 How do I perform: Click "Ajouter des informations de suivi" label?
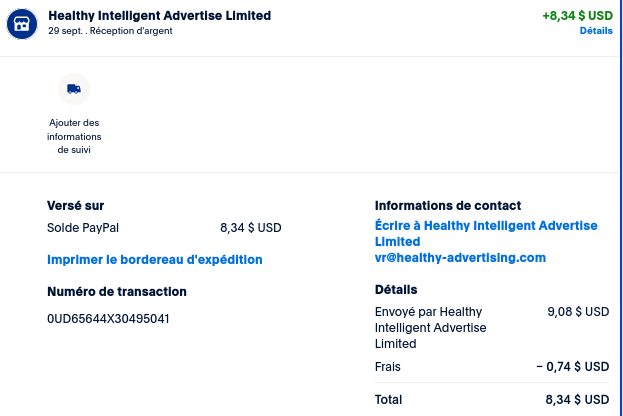(75, 136)
